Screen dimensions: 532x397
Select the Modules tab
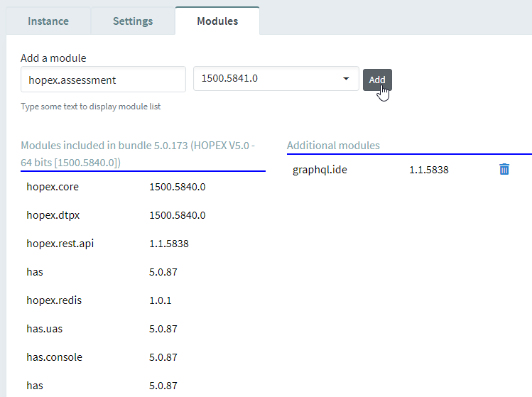pyautogui.click(x=217, y=21)
